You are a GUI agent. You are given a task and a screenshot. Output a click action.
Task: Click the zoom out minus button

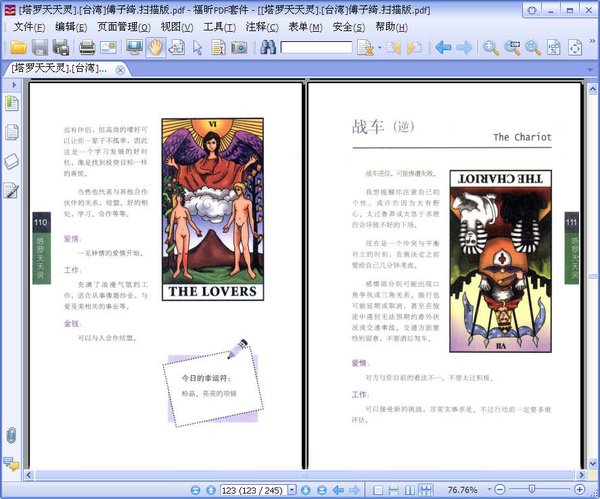click(500, 489)
